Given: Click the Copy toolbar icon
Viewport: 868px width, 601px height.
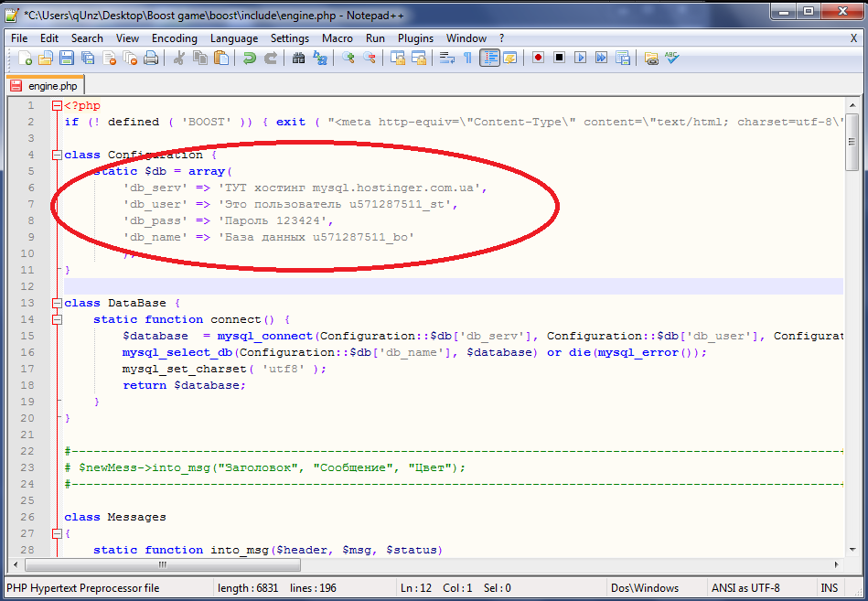Looking at the screenshot, I should (199, 58).
